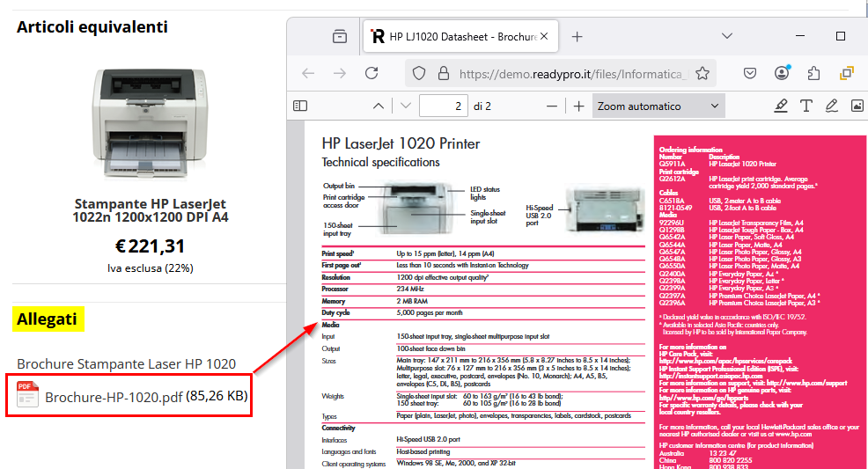Open the Firefox View icon in tab bar
Screen dimensions: 868x469
(x=340, y=36)
